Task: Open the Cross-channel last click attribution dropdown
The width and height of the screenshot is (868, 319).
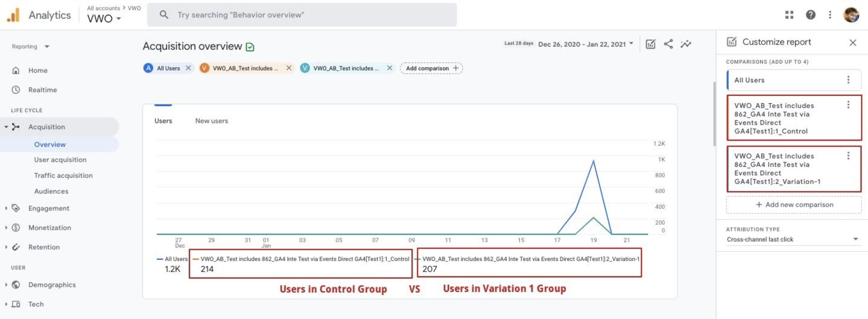Action: [793, 239]
